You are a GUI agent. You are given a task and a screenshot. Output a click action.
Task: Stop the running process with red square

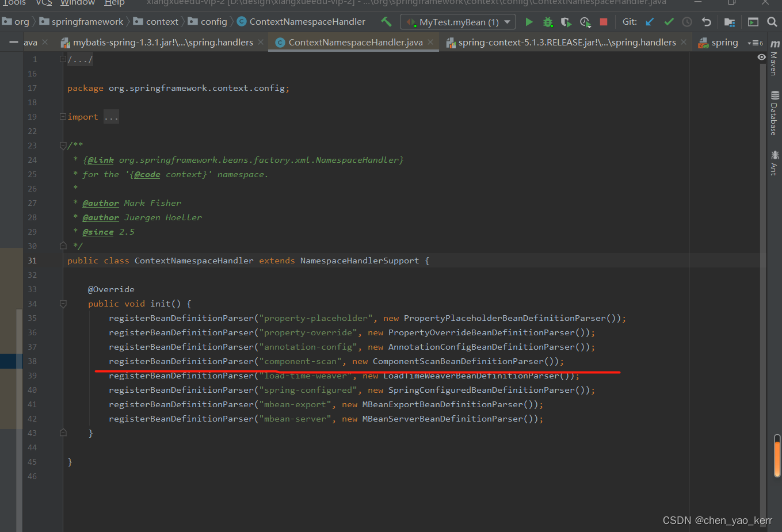(604, 22)
